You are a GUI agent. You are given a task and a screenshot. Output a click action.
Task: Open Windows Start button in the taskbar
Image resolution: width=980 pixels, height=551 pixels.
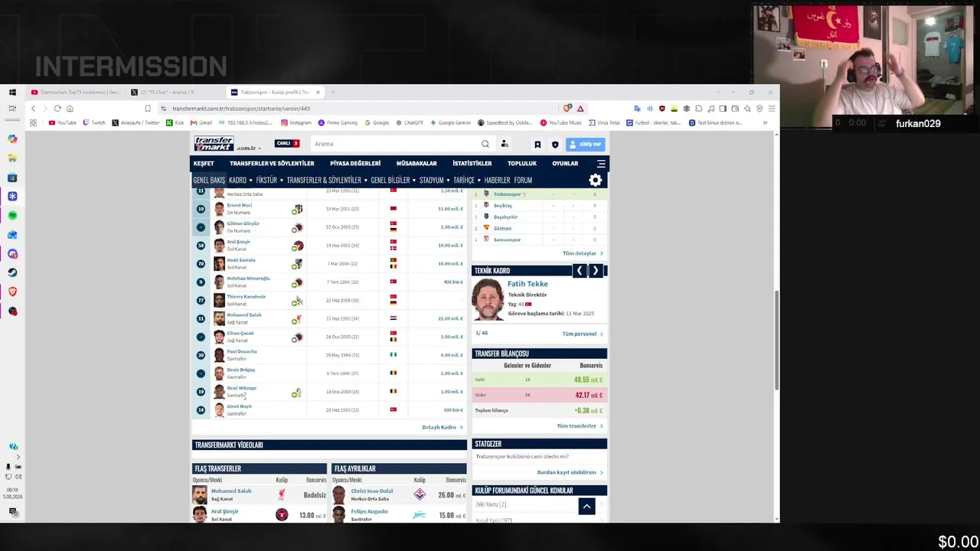[x=12, y=92]
